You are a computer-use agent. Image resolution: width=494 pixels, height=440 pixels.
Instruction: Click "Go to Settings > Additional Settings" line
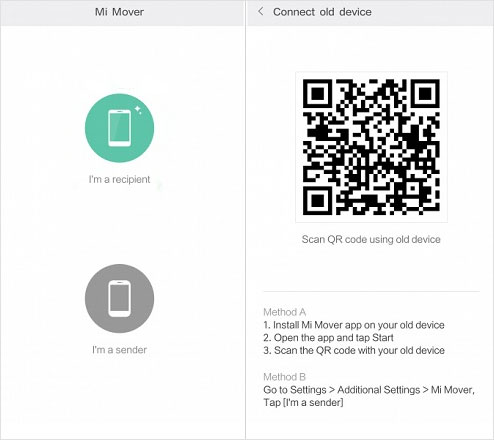[x=369, y=390]
